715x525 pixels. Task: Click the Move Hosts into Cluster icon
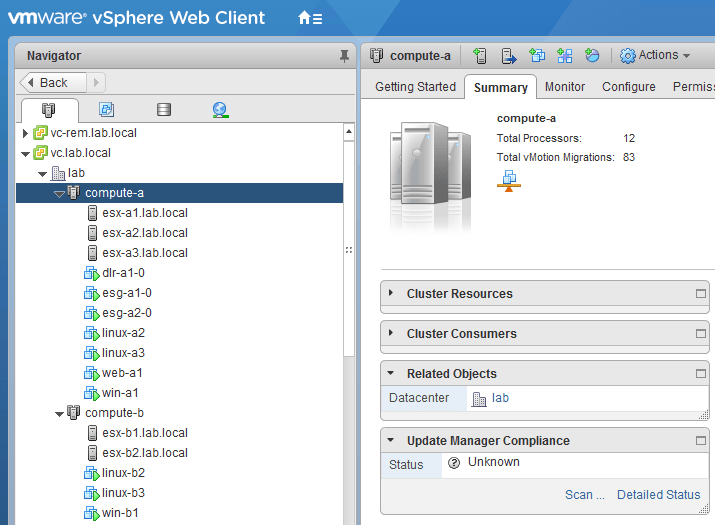(509, 56)
